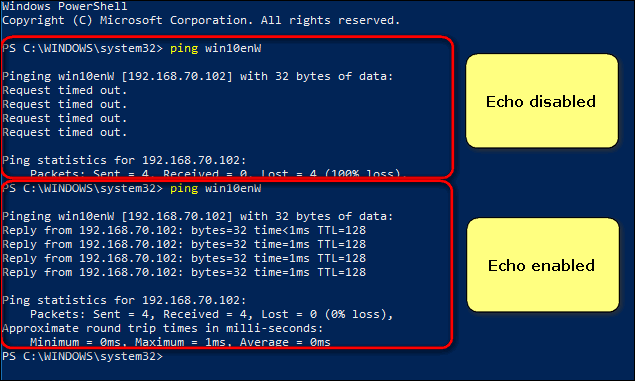Click the 100% loss packets statistics line
Screen dimensions: 635x381
[215, 173]
